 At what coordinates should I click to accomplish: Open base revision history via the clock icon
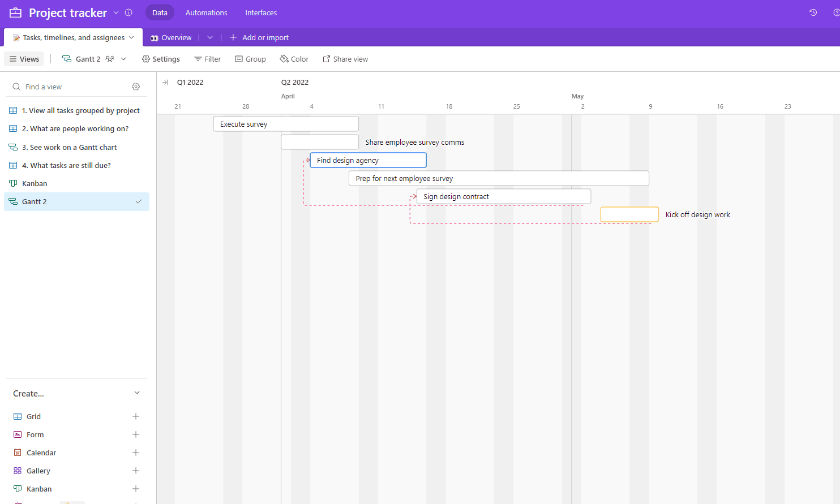point(813,12)
